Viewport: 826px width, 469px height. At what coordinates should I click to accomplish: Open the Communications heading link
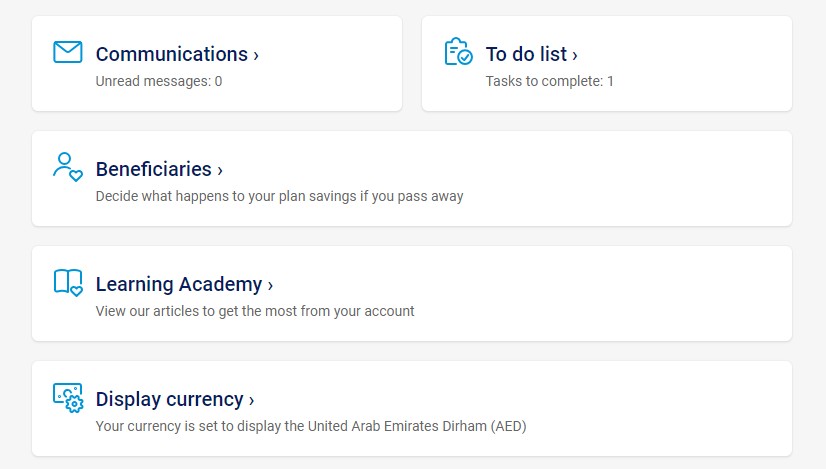[x=172, y=54]
